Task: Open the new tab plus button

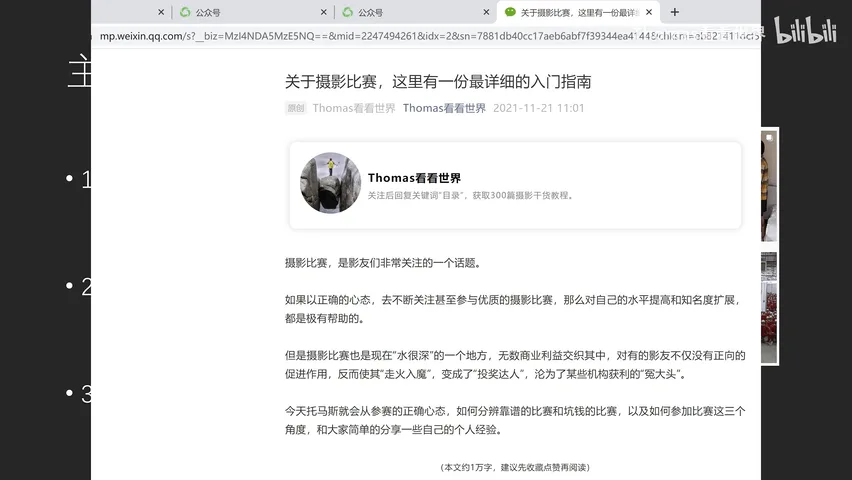Action: (674, 12)
